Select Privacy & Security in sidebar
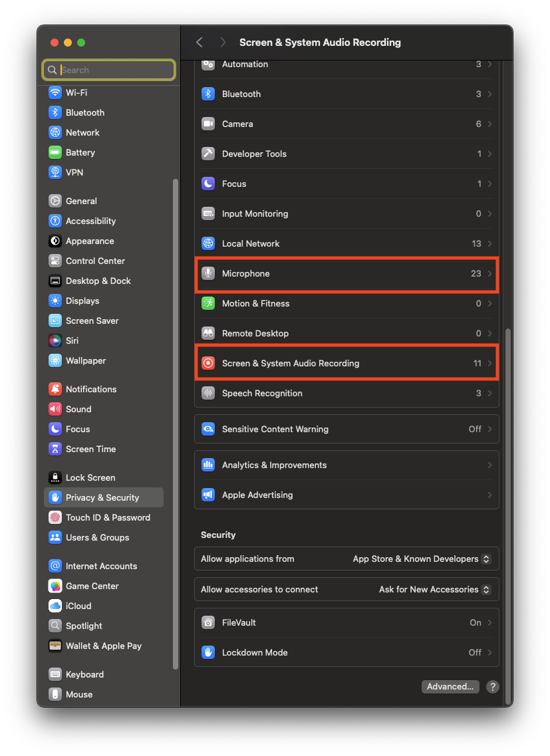 [104, 497]
